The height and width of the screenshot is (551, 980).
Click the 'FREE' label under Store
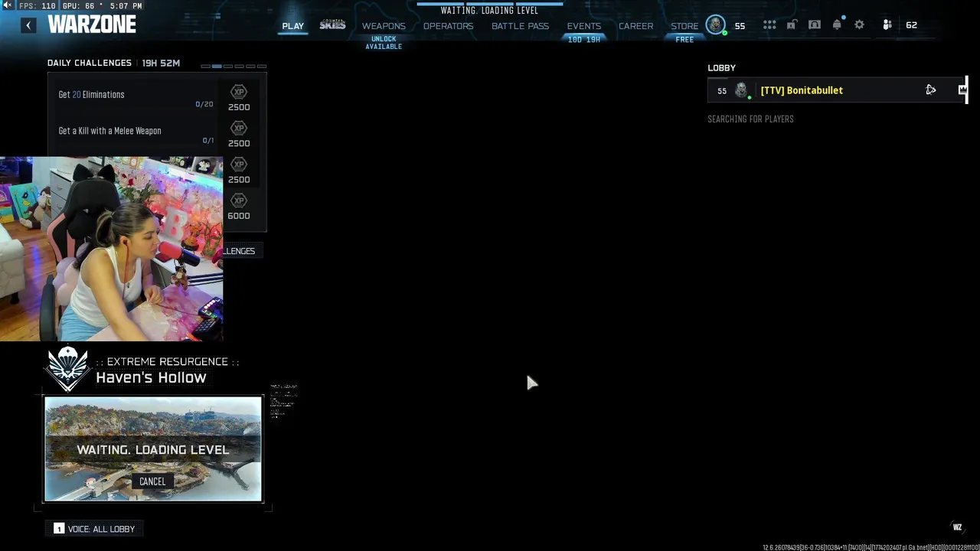684,40
